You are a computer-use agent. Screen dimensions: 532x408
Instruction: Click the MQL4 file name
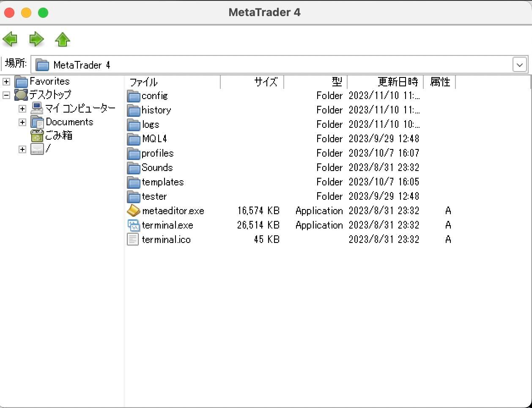click(154, 139)
